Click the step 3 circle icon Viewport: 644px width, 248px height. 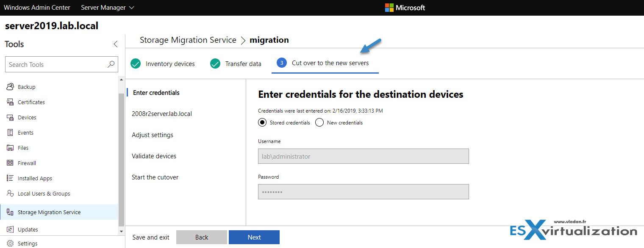[282, 63]
